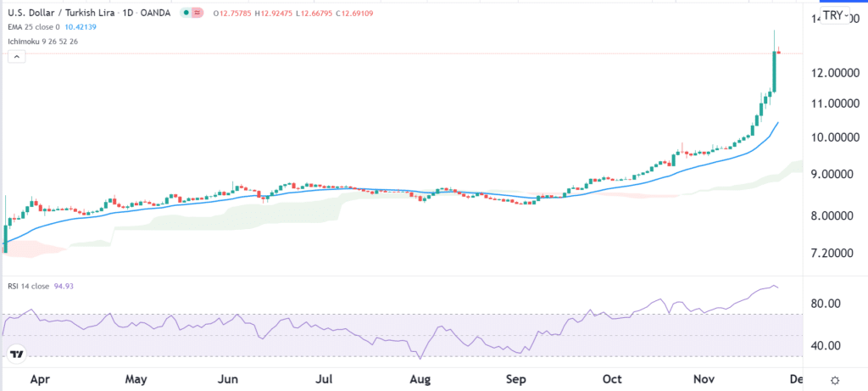868x391 pixels.
Task: Click the Aug label on time axis
Action: (419, 380)
